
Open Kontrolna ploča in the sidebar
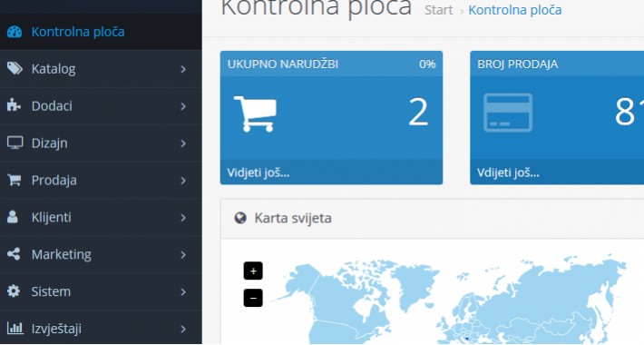click(x=101, y=32)
